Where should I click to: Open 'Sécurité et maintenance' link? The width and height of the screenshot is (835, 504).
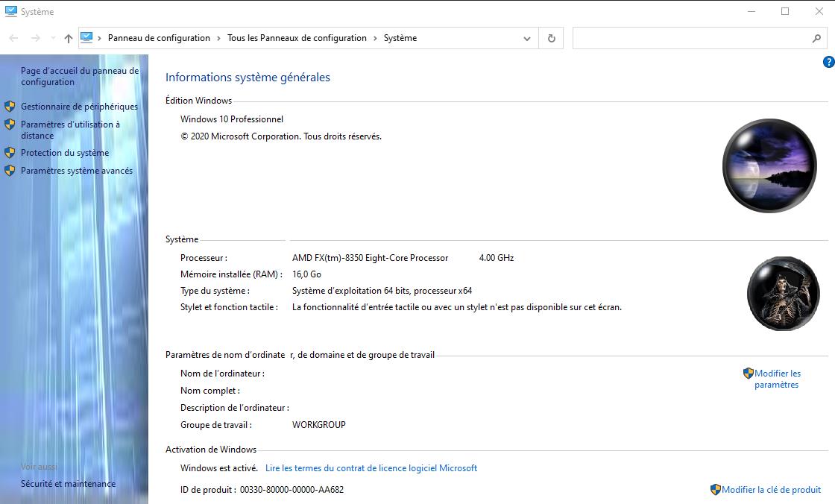pyautogui.click(x=68, y=484)
